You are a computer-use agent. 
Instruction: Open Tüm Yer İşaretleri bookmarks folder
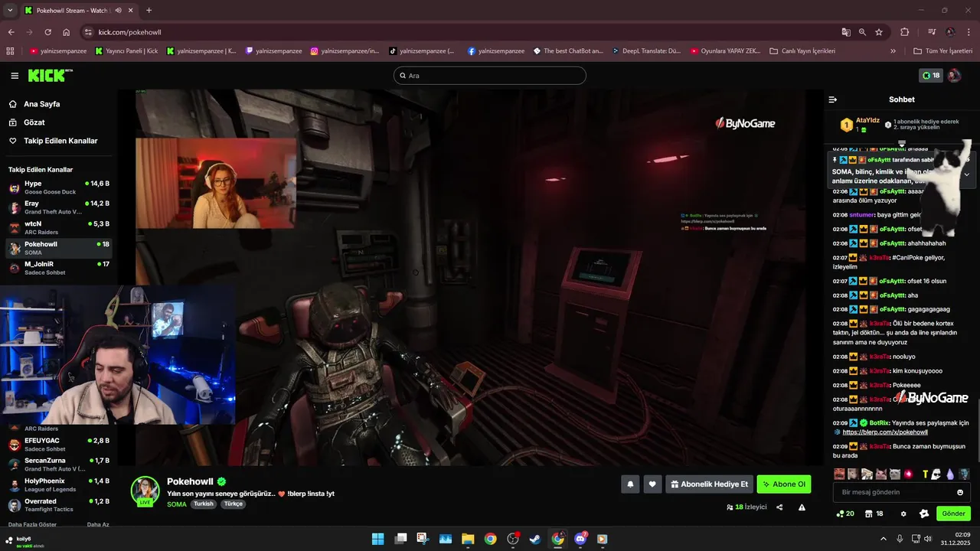click(x=944, y=51)
